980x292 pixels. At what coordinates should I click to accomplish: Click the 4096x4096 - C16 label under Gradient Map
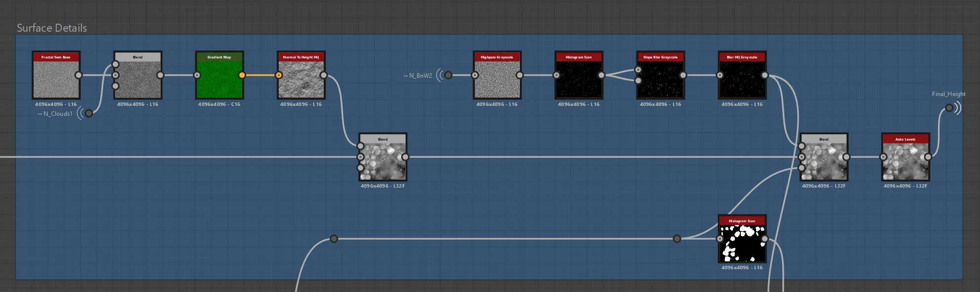point(219,104)
